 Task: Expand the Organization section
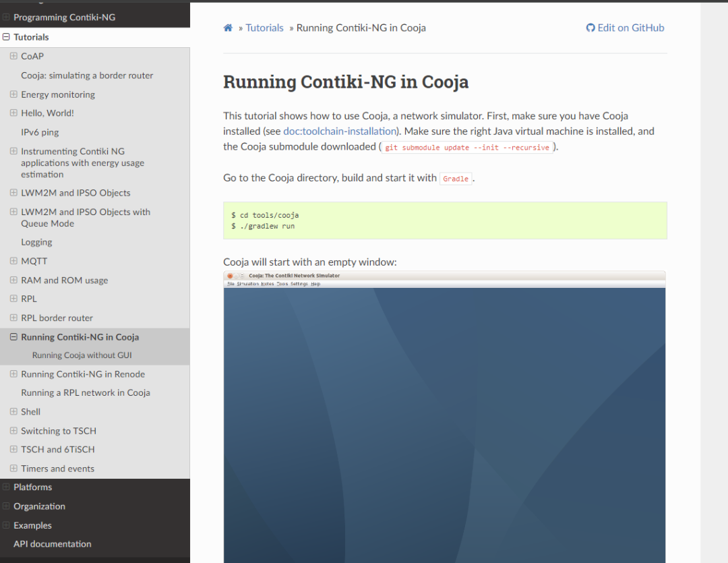6,506
